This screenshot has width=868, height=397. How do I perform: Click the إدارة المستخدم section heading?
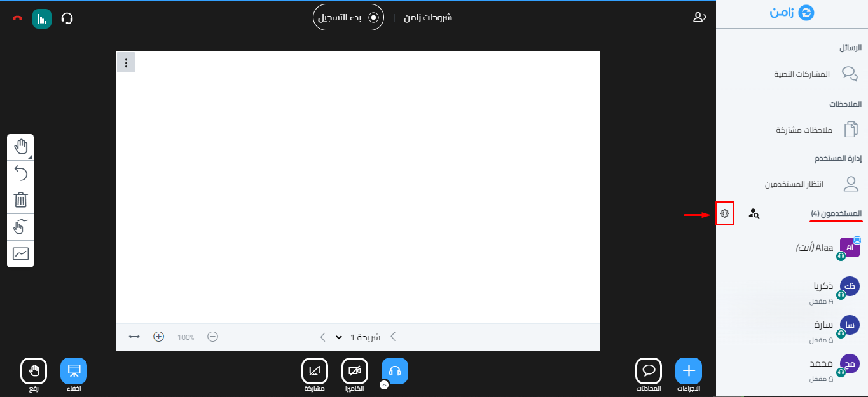click(x=838, y=158)
